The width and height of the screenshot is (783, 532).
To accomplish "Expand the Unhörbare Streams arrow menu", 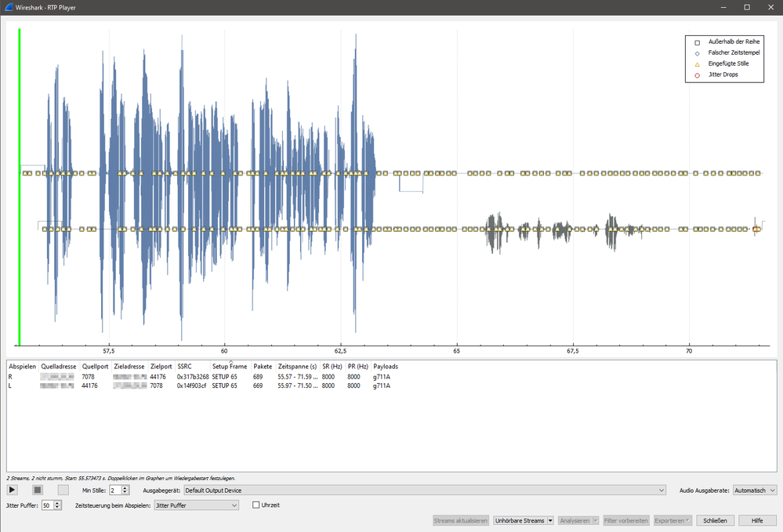I will 550,520.
